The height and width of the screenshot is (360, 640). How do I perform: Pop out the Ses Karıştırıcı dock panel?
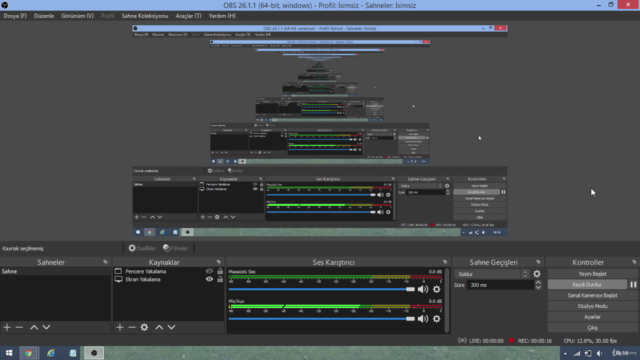(445, 262)
